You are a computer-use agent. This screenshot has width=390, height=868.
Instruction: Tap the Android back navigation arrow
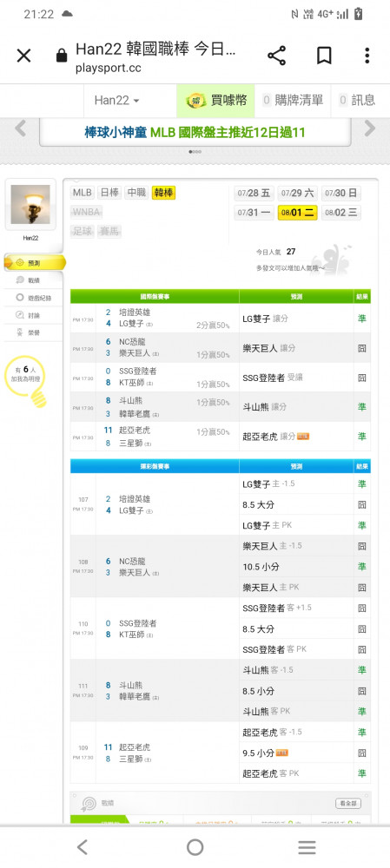click(x=82, y=847)
